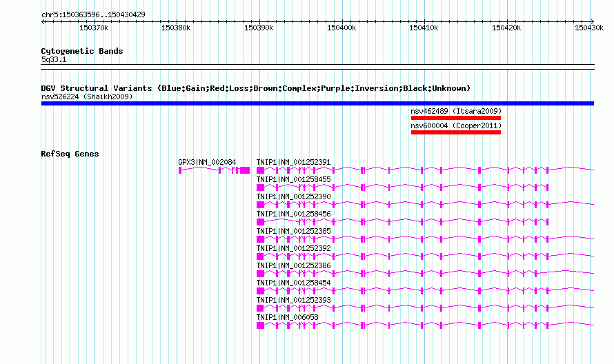The width and height of the screenshot is (614, 364).
Task: Click the 150390k ruler tick label
Action: click(259, 28)
